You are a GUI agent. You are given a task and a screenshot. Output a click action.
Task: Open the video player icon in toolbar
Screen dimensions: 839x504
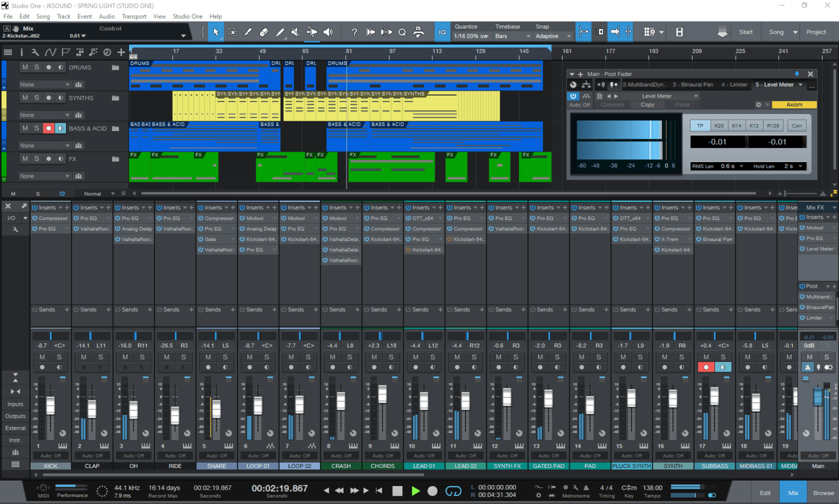(x=680, y=32)
